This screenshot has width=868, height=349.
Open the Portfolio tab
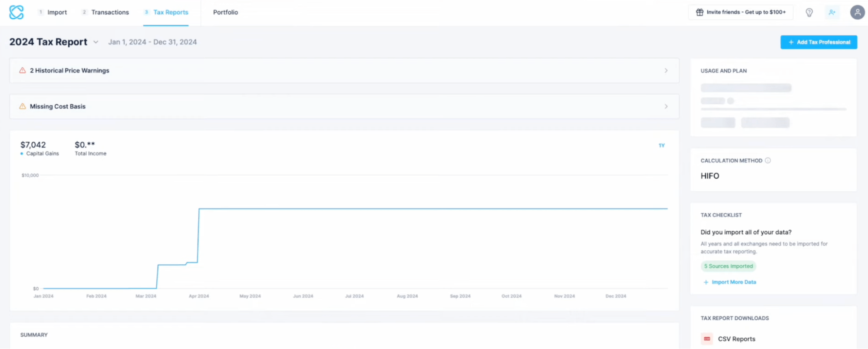[225, 12]
